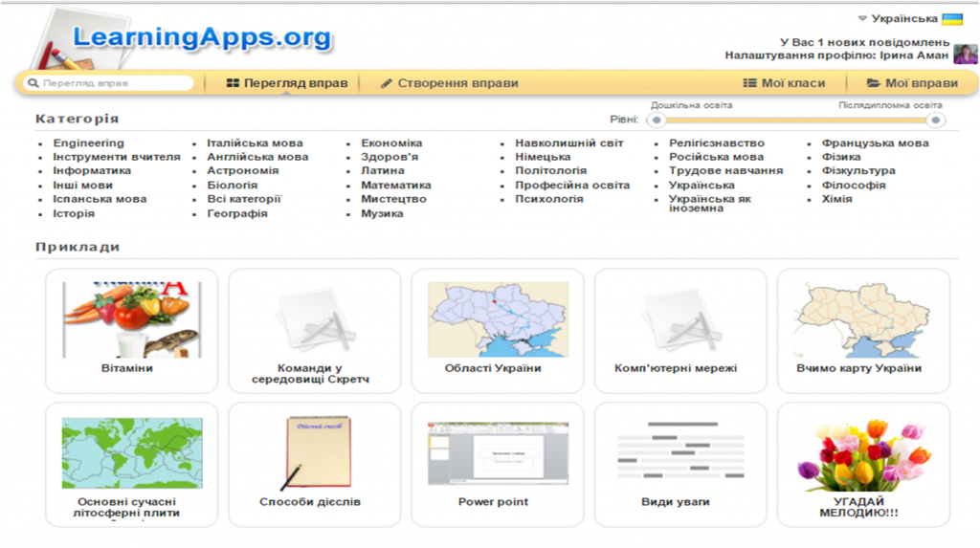This screenshot has height=548, width=980.
Task: Click the Перегляд вправ search field
Action: (x=108, y=83)
